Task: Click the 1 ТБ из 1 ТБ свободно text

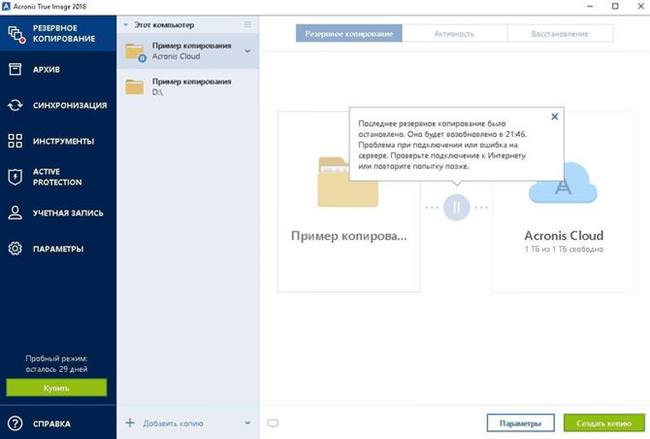Action: (564, 249)
